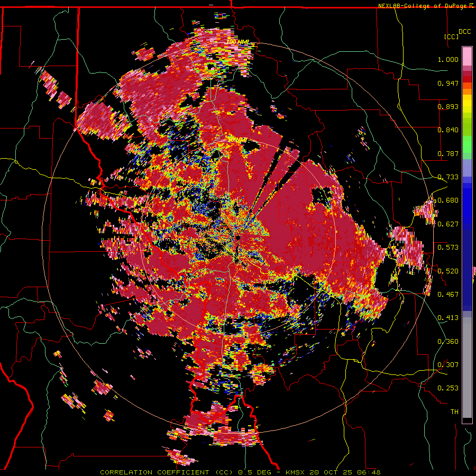Select the 0.520 legend value
This screenshot has width=476, height=476.
coord(448,271)
